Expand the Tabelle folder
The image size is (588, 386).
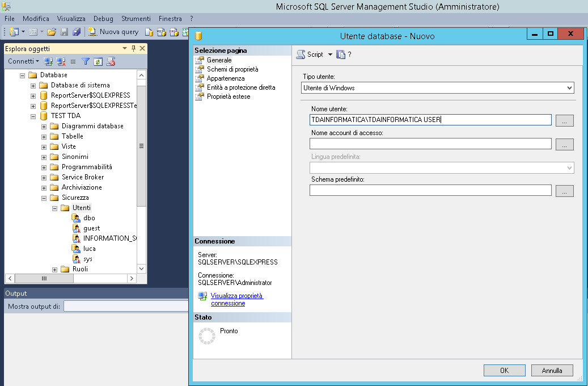click(44, 137)
